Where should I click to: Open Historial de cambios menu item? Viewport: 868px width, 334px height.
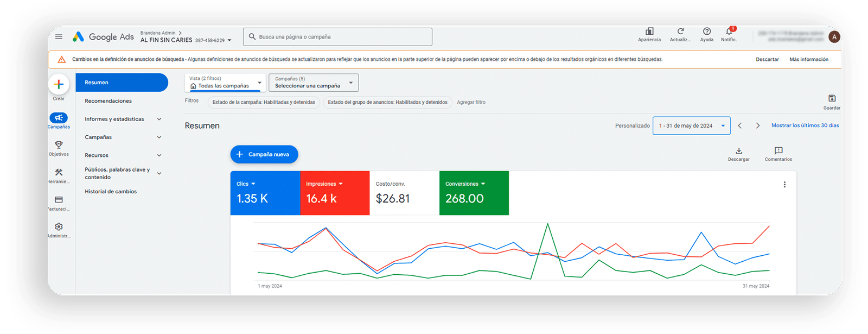click(x=111, y=192)
